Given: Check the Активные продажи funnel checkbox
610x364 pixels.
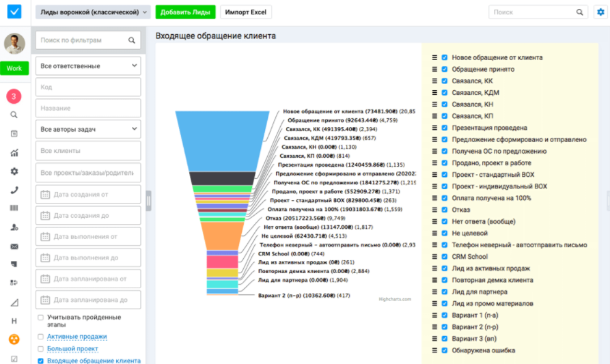Looking at the screenshot, I should pyautogui.click(x=40, y=337).
